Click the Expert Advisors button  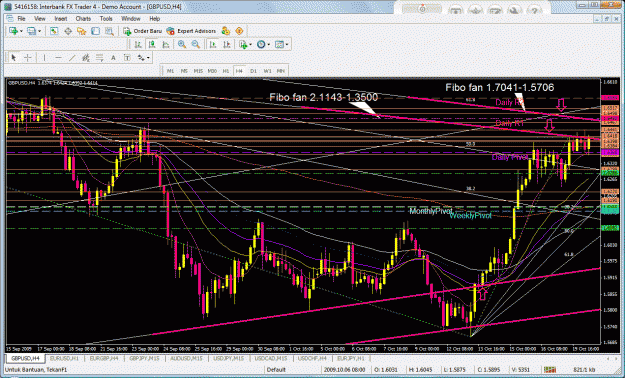pos(191,31)
